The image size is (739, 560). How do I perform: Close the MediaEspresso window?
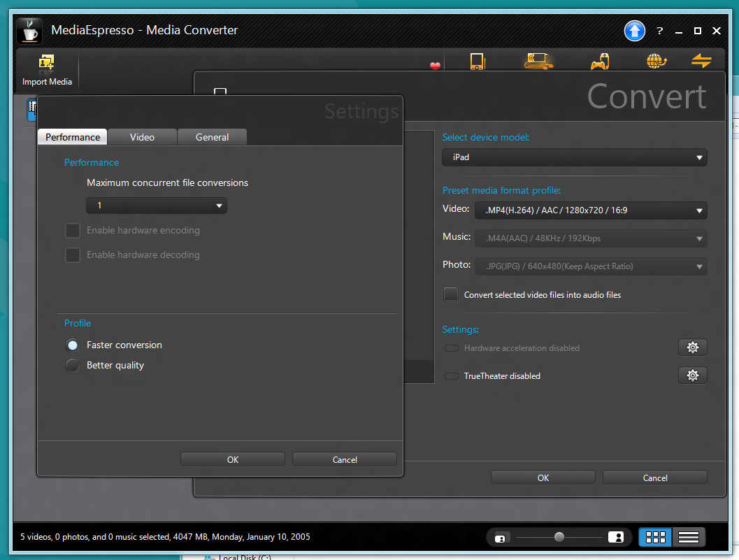[717, 31]
